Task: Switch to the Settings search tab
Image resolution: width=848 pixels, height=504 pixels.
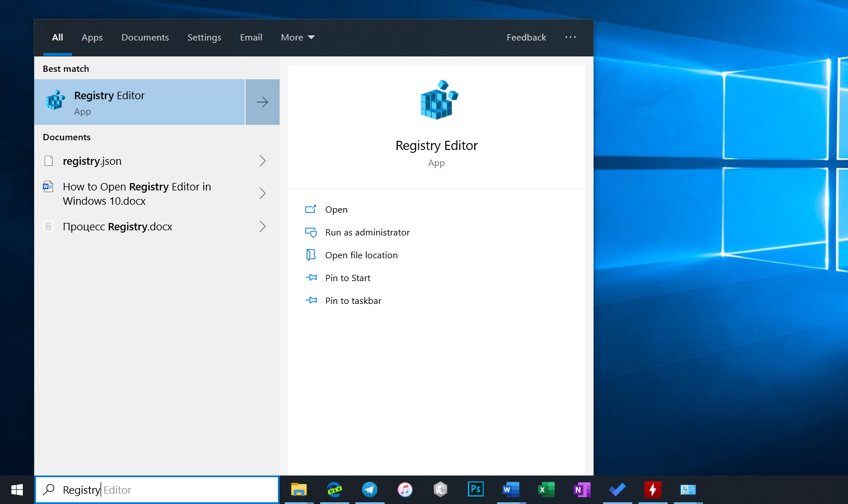Action: [x=204, y=37]
